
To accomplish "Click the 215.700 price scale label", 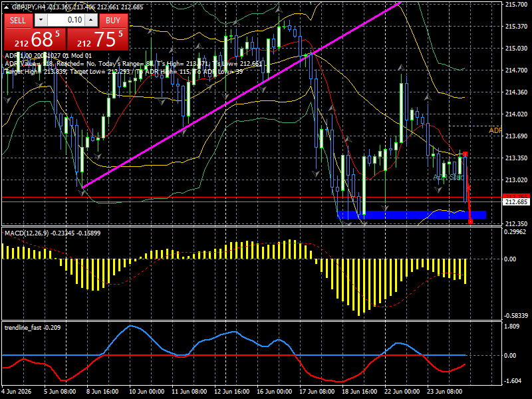I will pyautogui.click(x=516, y=5).
